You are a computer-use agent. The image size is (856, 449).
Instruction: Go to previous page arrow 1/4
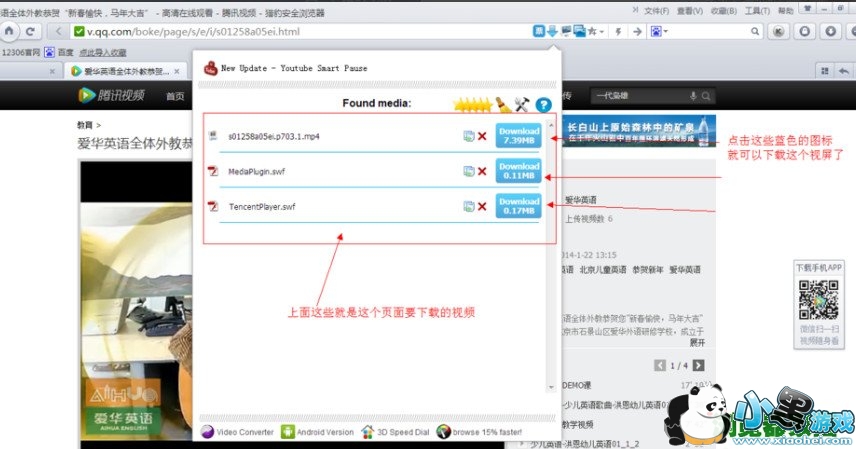point(660,365)
